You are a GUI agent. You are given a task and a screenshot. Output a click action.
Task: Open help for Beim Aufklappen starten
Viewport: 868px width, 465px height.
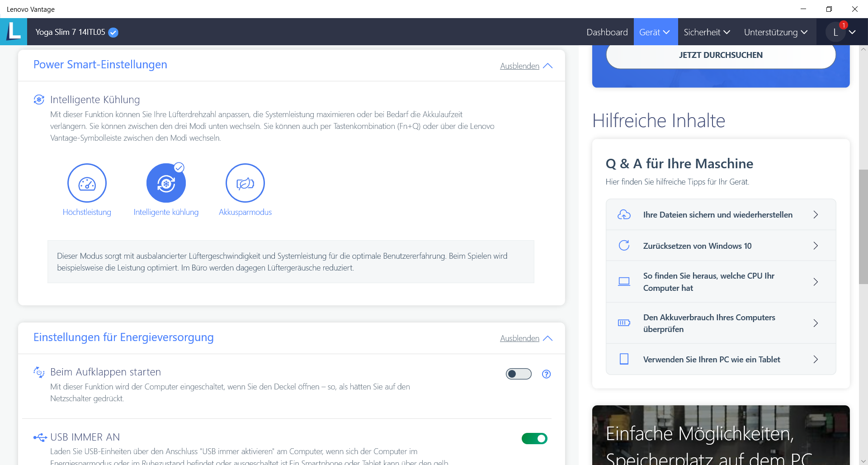pos(546,374)
